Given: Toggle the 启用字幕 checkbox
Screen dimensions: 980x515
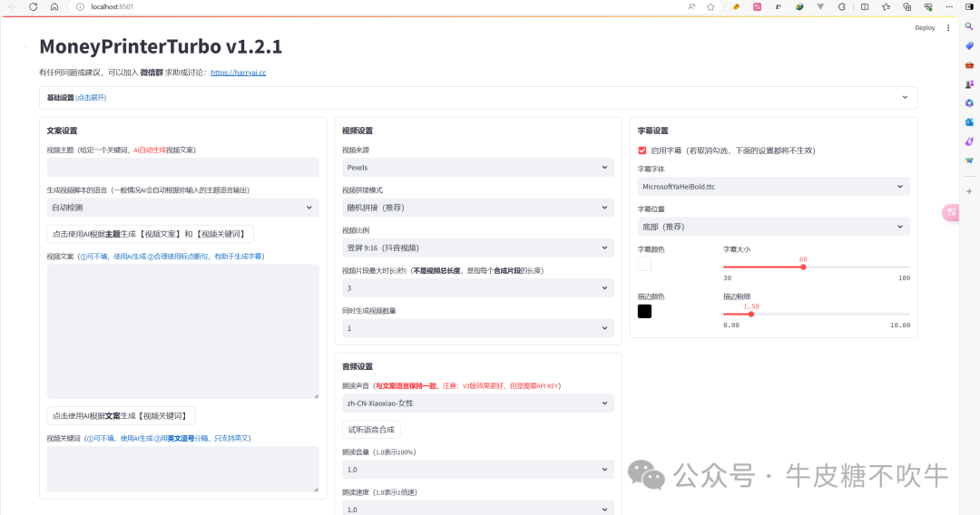Looking at the screenshot, I should click(x=642, y=151).
